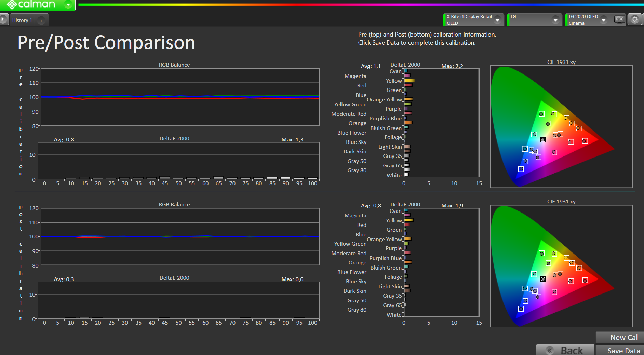Click post-calibration grayscale 'Avg: 0,3' label
The image size is (644, 355).
64,279
